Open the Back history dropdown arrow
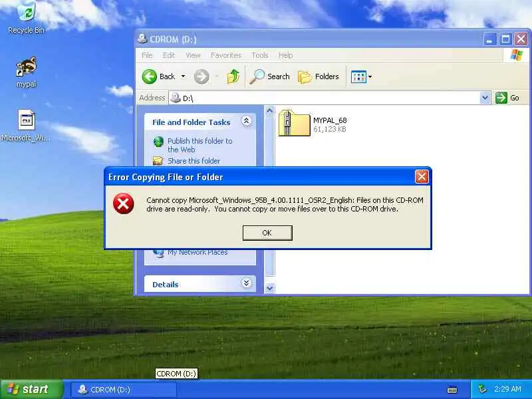The image size is (532, 399). (184, 76)
